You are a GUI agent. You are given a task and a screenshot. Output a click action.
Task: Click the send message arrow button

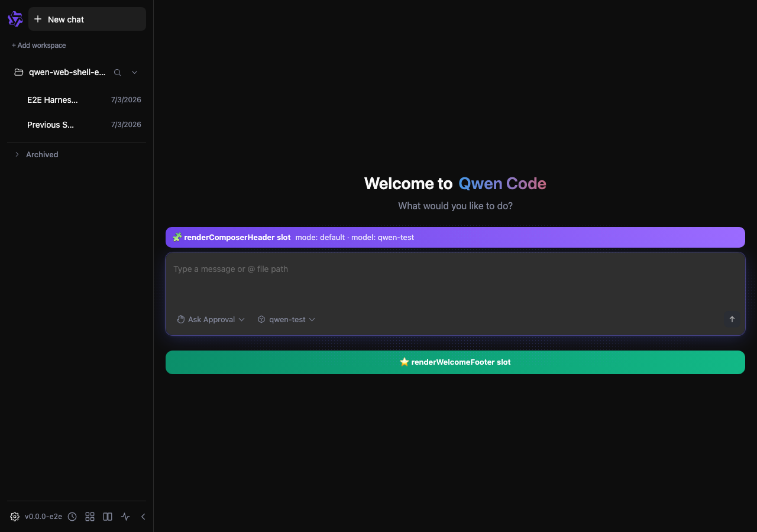click(x=732, y=319)
